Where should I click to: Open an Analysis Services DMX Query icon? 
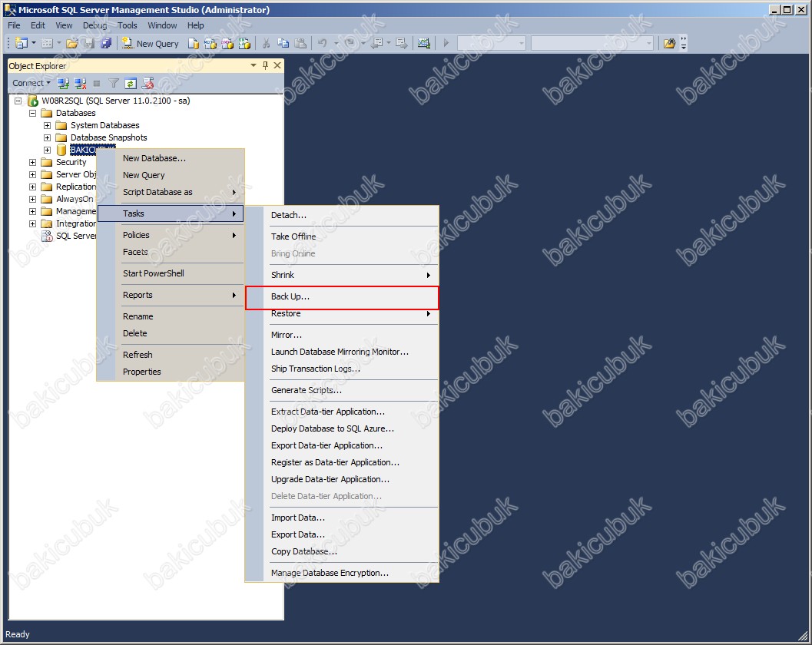coord(227,44)
